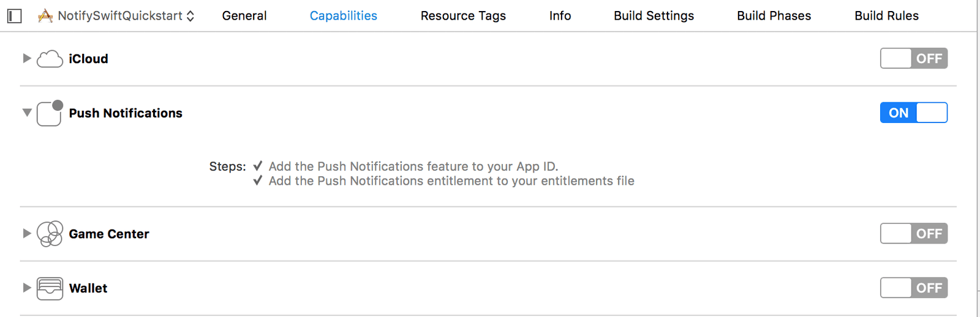Viewport: 980px width, 317px height.
Task: Expand the Game Center disclosure triangle
Action: 26,234
